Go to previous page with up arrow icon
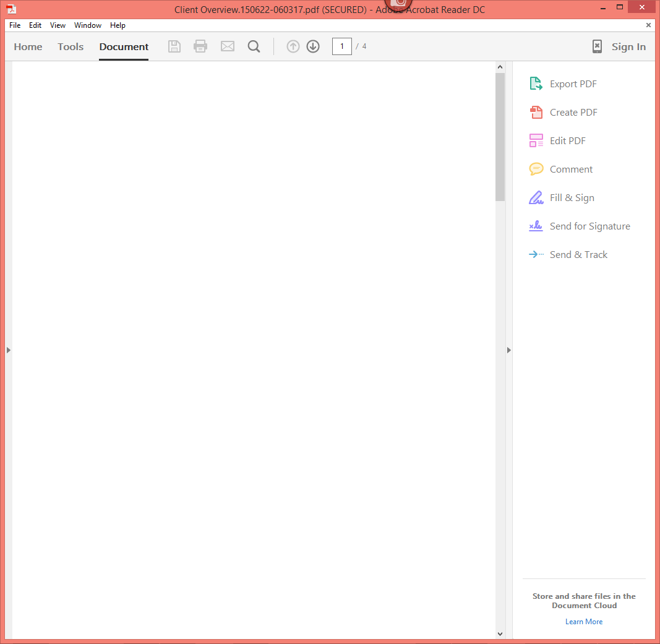 (293, 46)
